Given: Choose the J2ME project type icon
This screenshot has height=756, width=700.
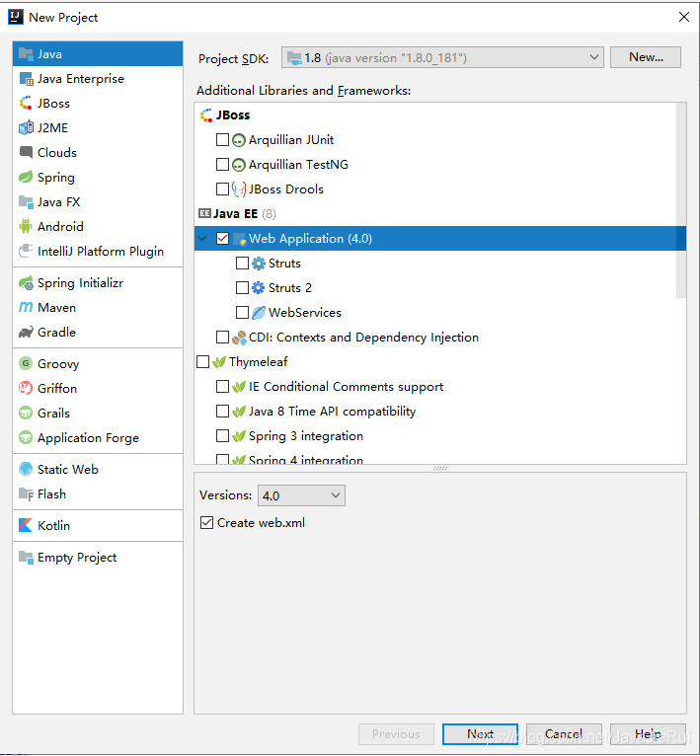Looking at the screenshot, I should pos(26,127).
